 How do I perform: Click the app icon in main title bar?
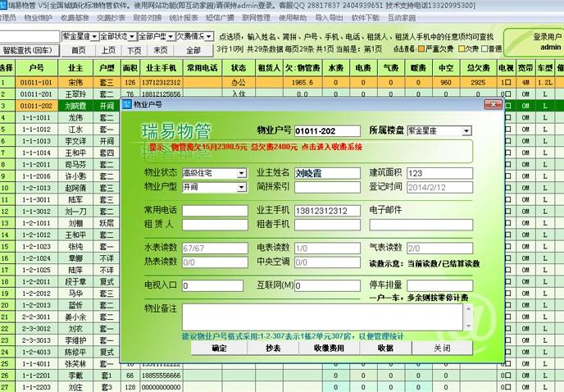3,5
